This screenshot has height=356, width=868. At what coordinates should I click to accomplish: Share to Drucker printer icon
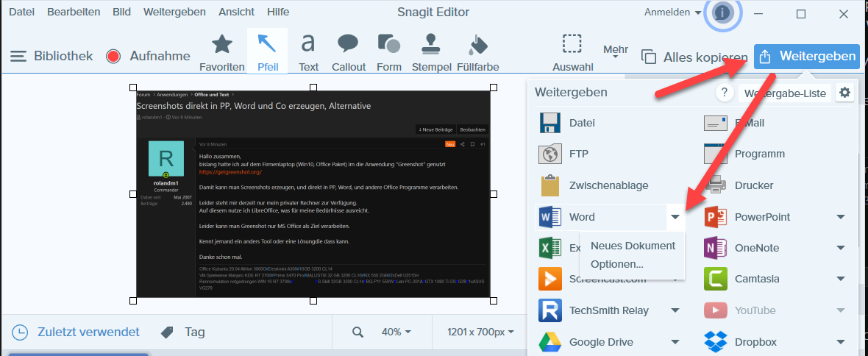[x=715, y=185]
